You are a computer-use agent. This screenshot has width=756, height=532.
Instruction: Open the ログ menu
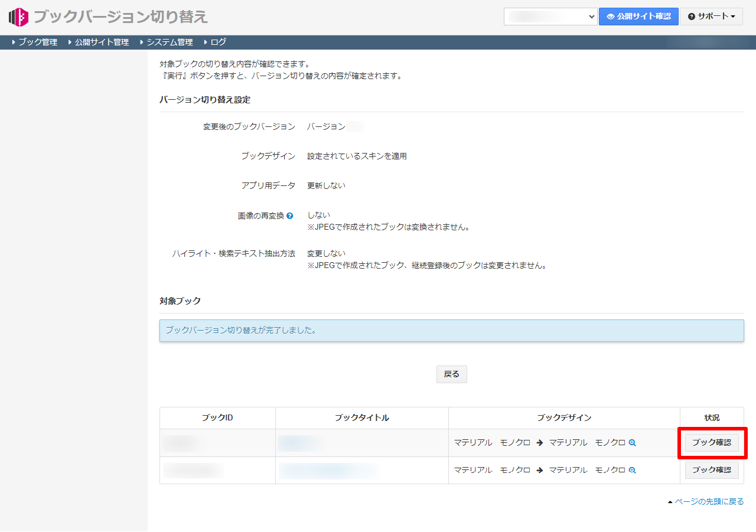click(217, 42)
